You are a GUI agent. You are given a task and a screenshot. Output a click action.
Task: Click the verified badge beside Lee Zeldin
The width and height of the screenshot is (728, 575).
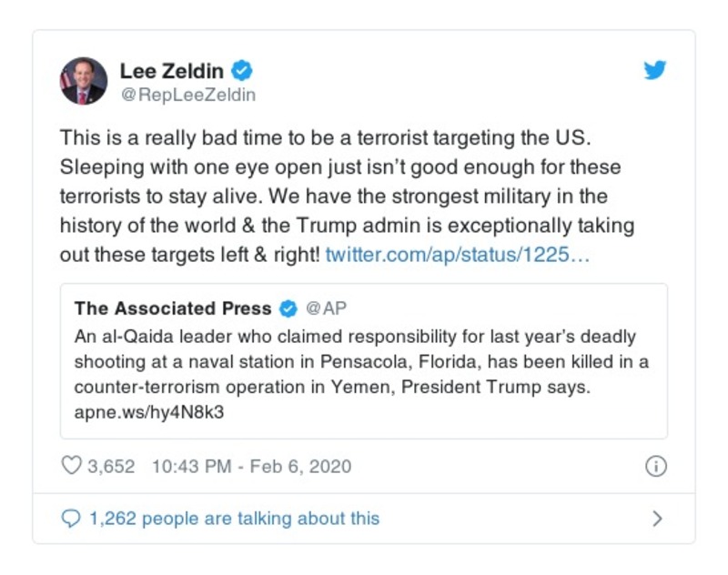pos(242,70)
